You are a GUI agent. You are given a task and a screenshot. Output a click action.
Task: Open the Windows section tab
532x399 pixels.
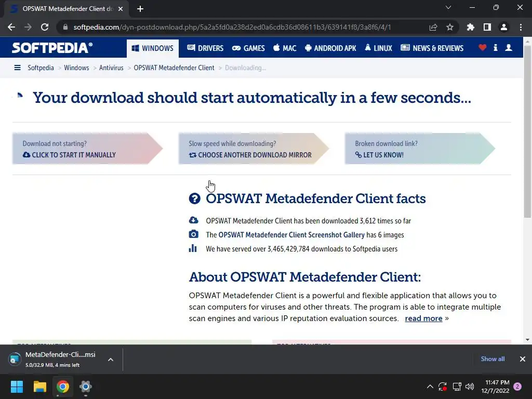152,48
